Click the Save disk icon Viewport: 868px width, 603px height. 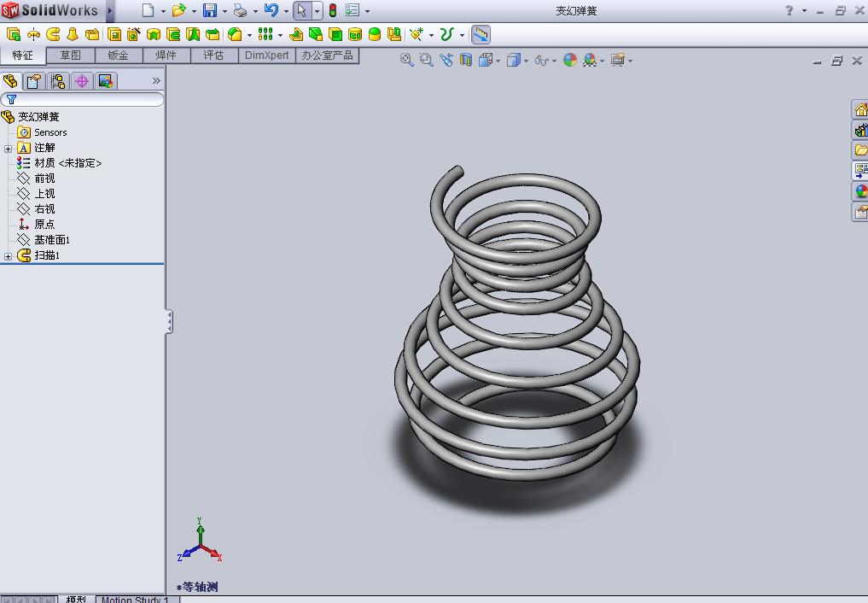pos(210,10)
